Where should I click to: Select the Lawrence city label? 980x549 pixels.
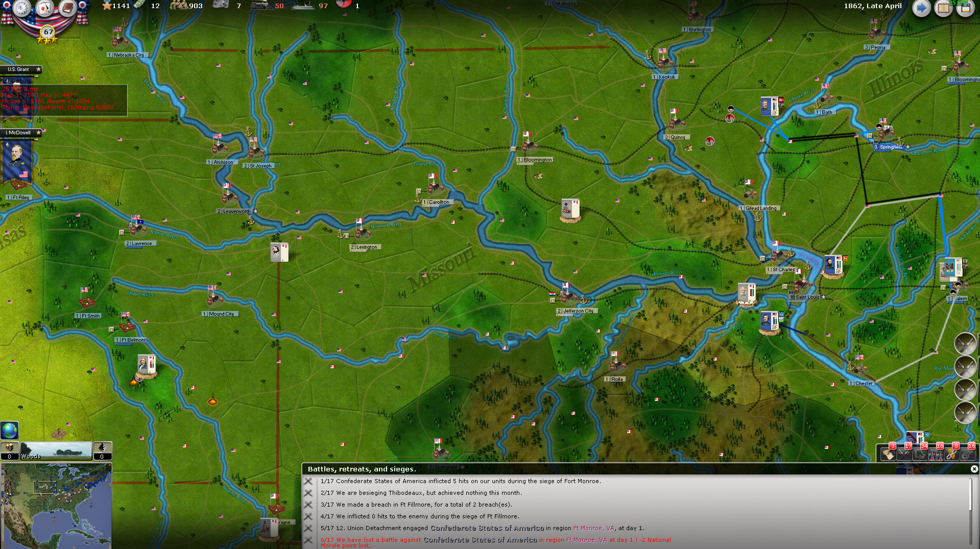[x=140, y=244]
